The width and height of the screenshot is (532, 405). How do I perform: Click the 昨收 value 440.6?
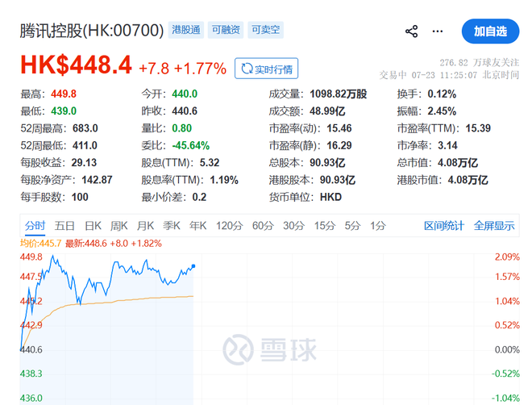click(x=185, y=111)
